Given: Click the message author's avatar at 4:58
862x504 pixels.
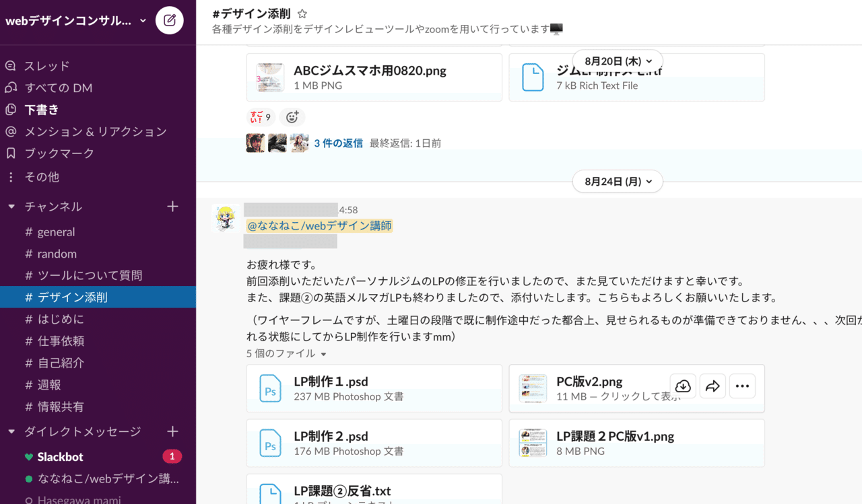Looking at the screenshot, I should tap(224, 219).
